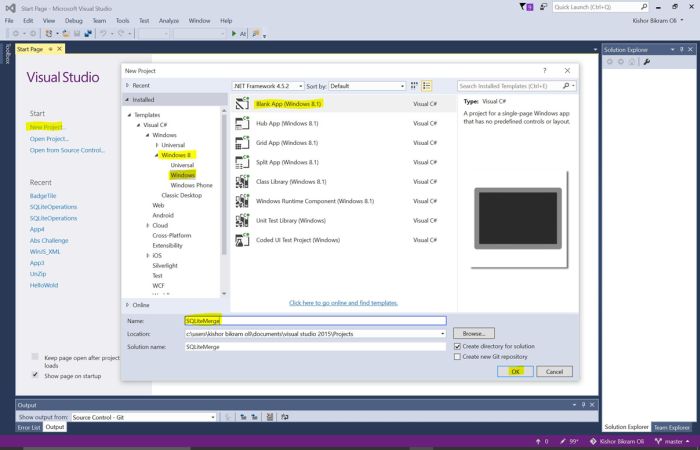The image size is (700, 450).
Task: Click the Search Installed Templates field
Action: (x=510, y=86)
